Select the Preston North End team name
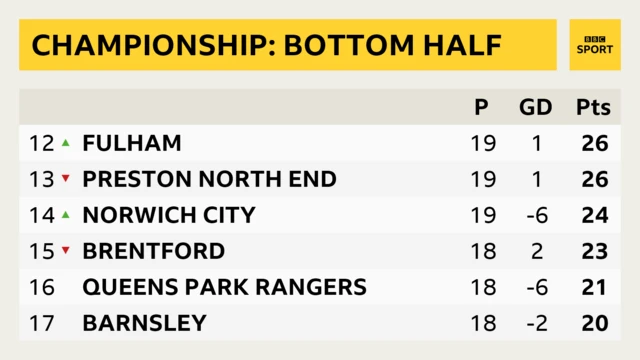640x360 pixels. point(210,179)
